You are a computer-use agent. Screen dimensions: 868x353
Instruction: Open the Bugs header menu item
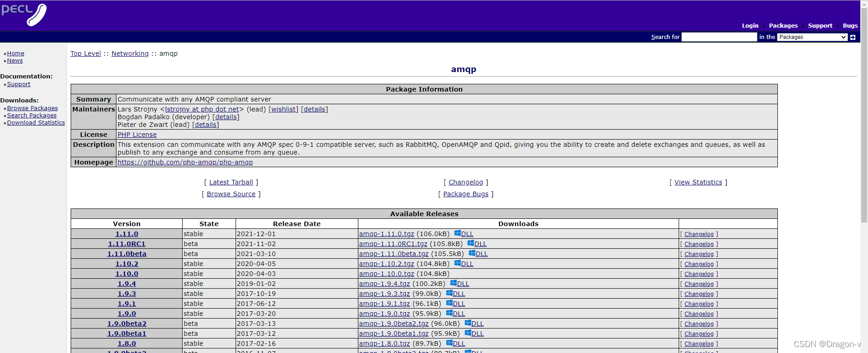pyautogui.click(x=850, y=26)
